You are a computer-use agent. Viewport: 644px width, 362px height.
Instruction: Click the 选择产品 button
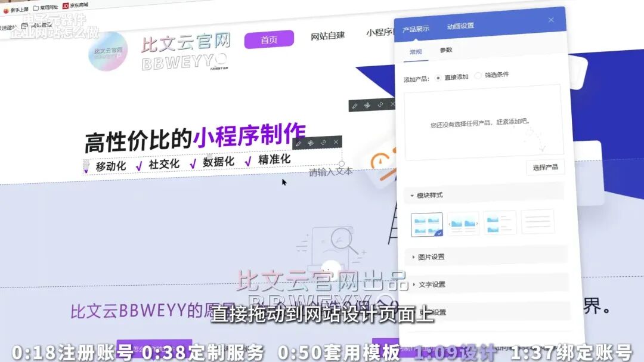click(x=545, y=167)
